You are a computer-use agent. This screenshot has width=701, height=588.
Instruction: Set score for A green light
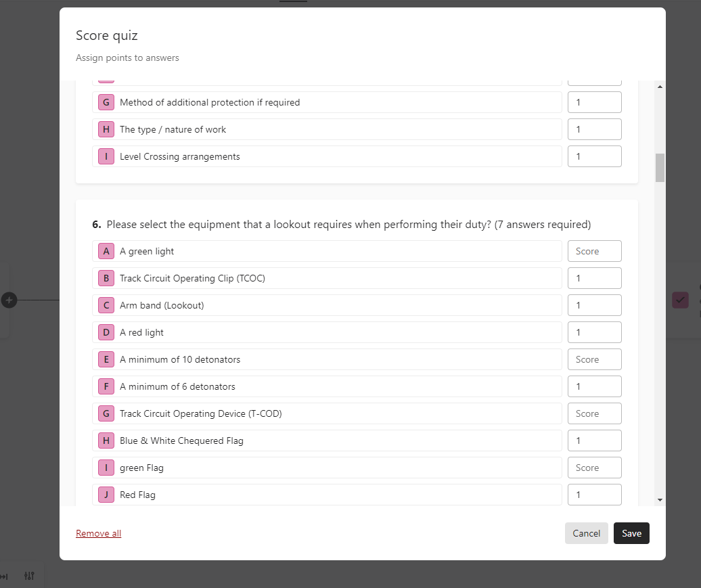point(595,251)
